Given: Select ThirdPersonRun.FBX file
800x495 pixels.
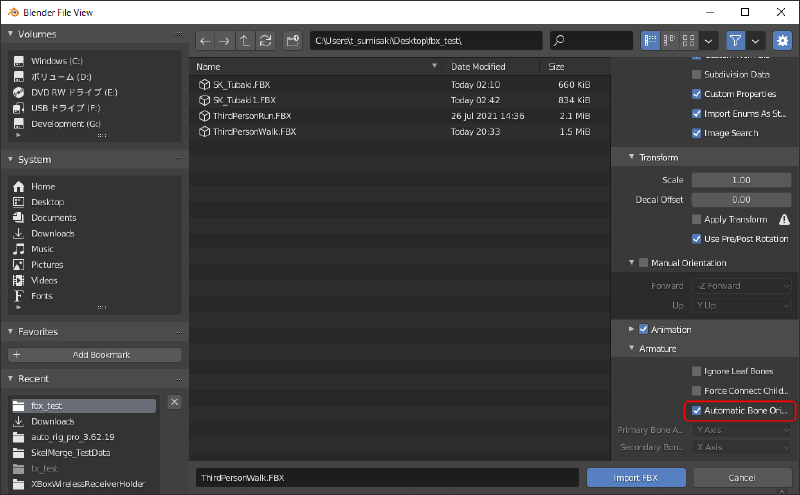Looking at the screenshot, I should click(400, 116).
